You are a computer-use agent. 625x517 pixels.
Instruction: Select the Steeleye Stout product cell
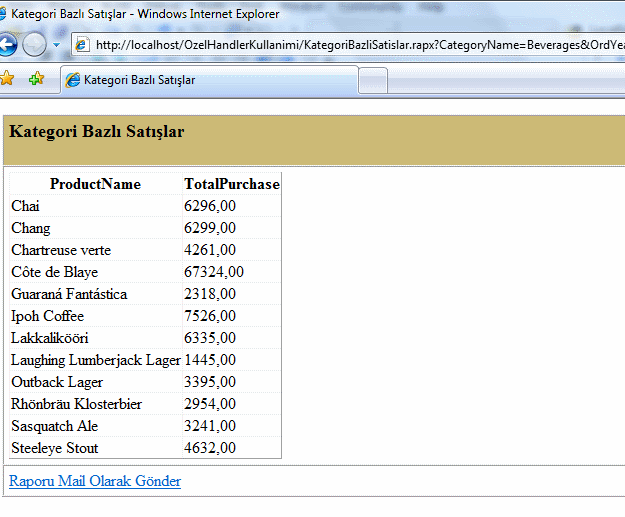click(55, 448)
